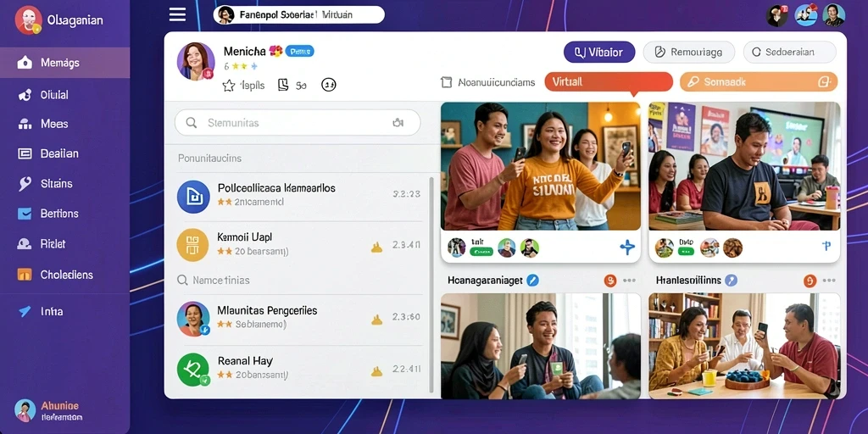Click the Noanuuicunciams icon label
This screenshot has width=868, height=434.
point(487,82)
